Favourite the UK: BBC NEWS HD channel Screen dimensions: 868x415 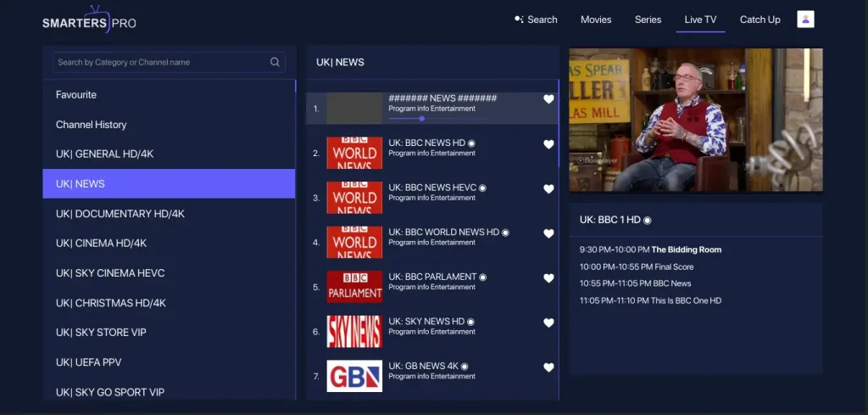(x=548, y=145)
